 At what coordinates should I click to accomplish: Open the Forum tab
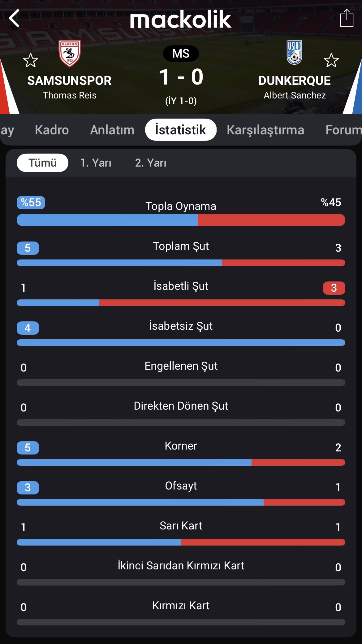coord(343,130)
